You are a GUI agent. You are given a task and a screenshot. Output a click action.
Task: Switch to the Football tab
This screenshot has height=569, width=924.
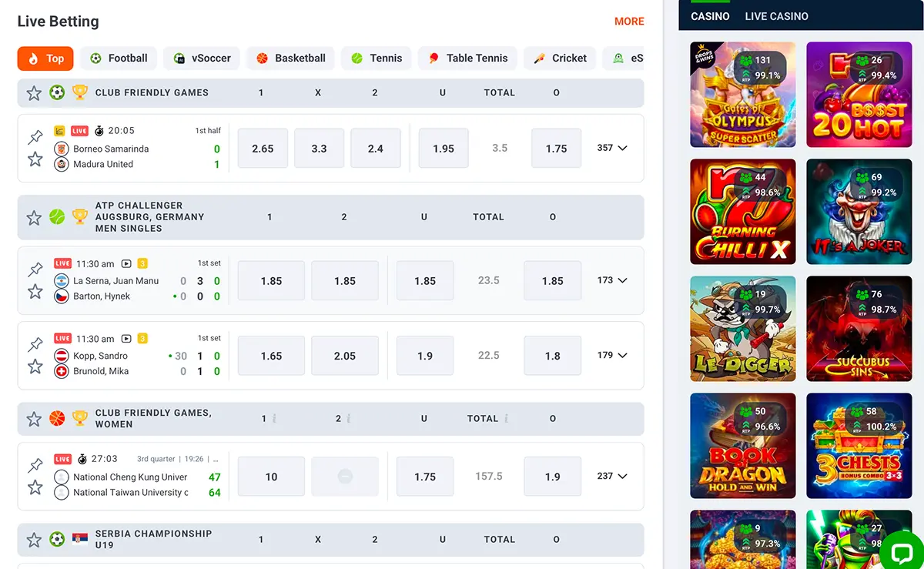[119, 59]
